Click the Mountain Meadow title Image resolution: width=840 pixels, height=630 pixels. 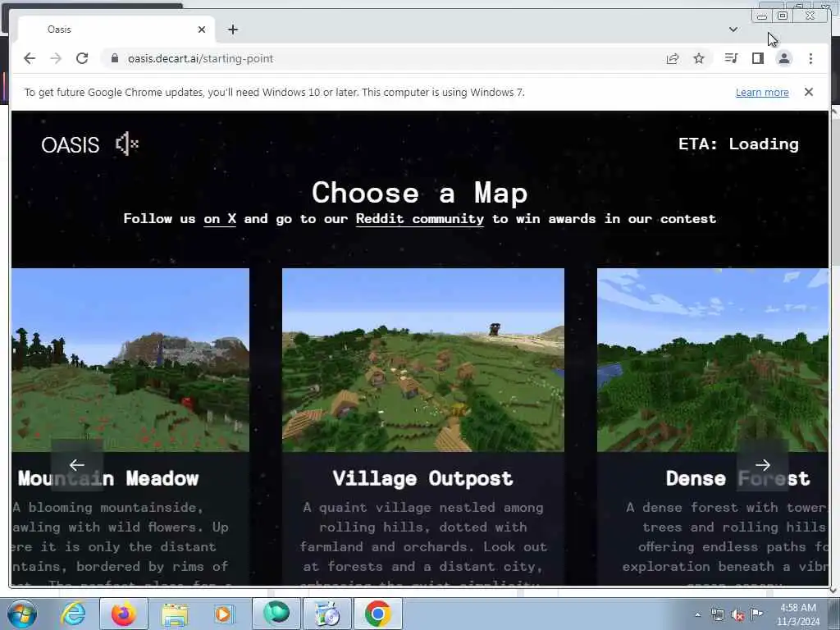coord(108,478)
